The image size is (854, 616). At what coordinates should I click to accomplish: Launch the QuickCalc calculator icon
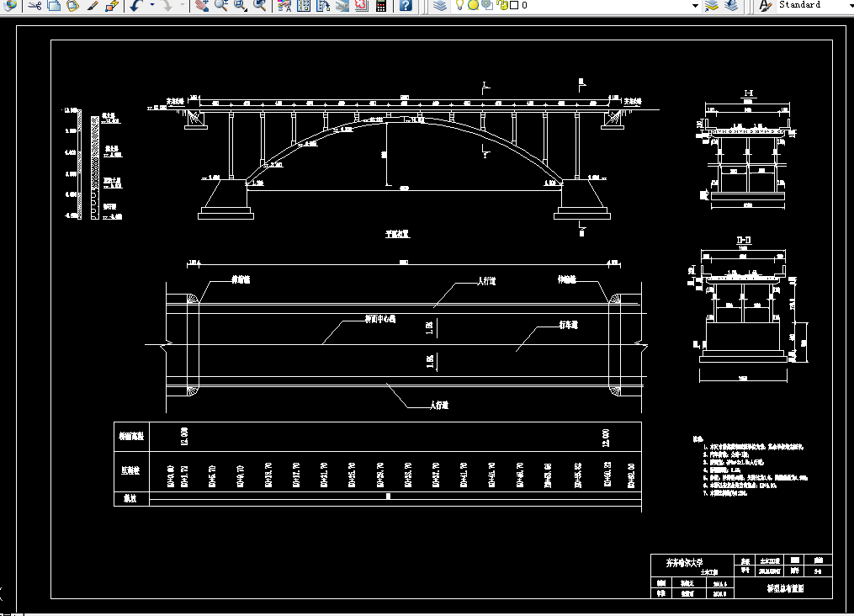tap(381, 5)
